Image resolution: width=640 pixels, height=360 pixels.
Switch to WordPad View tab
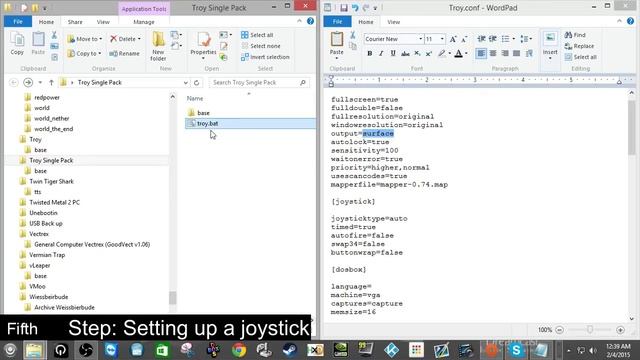pos(393,22)
